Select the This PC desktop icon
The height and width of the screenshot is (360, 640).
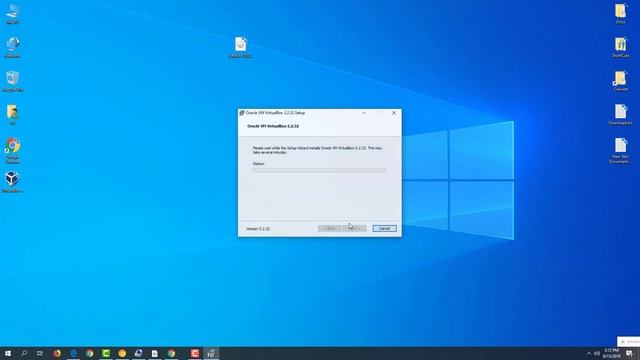pyautogui.click(x=13, y=13)
